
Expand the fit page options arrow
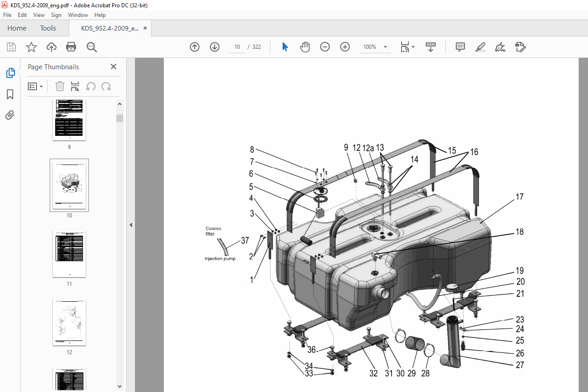tap(413, 47)
